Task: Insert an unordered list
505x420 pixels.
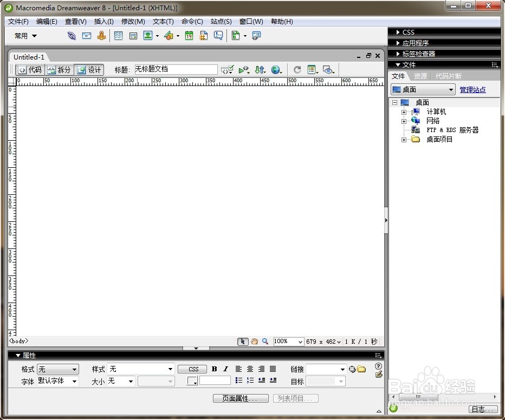Action: [238, 380]
